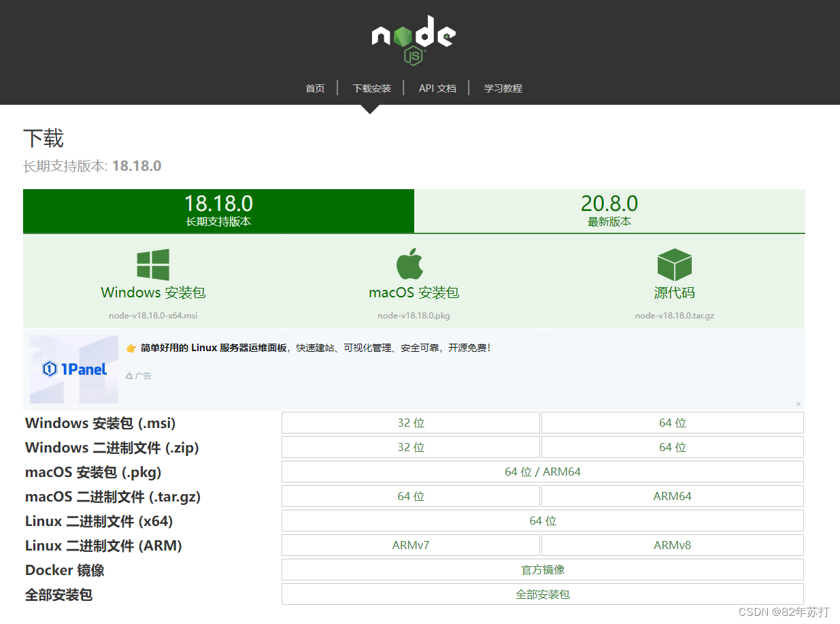Download Linux ARMv7 binary

411,545
